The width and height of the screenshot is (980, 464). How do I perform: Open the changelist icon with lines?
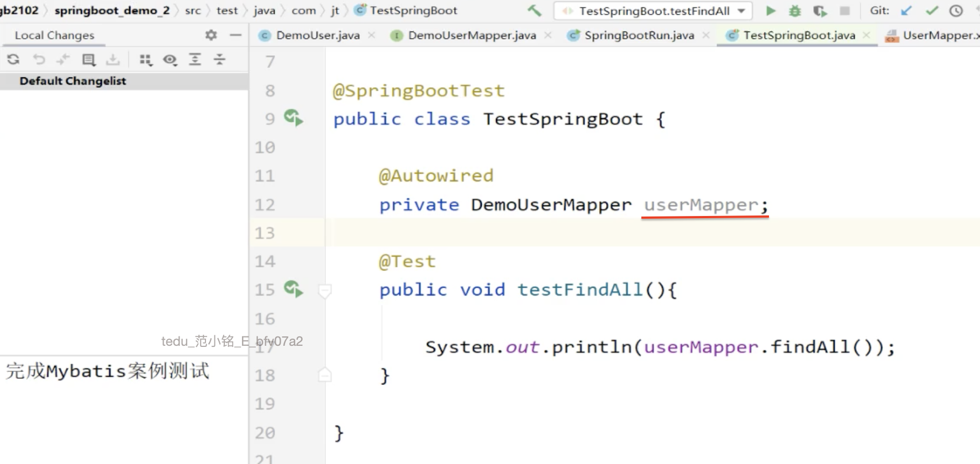coord(88,59)
